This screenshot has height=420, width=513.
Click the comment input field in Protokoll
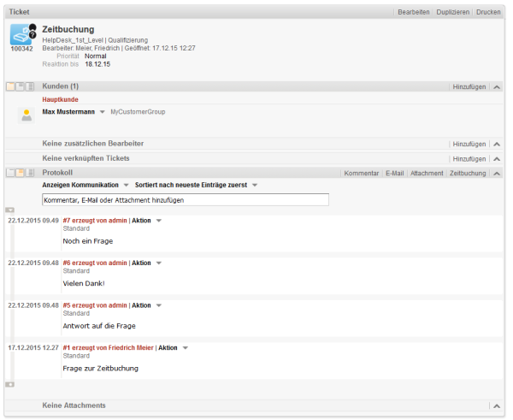(x=186, y=200)
